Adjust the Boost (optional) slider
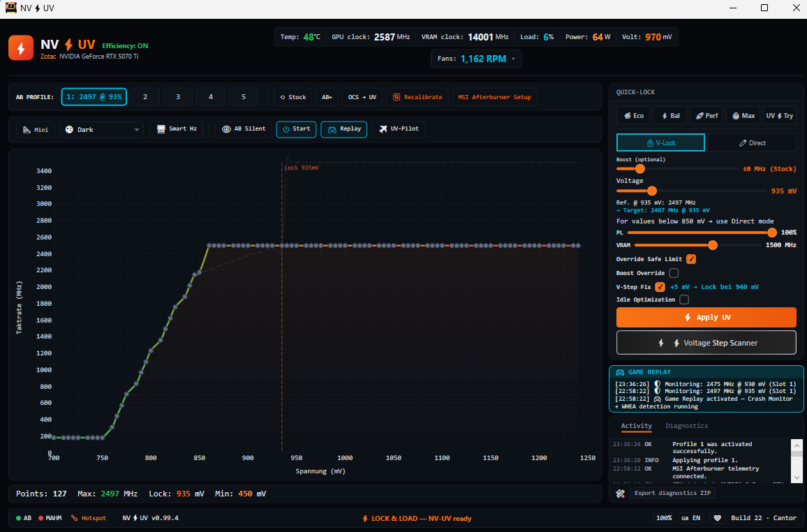Image resolution: width=807 pixels, height=532 pixels. 639,169
